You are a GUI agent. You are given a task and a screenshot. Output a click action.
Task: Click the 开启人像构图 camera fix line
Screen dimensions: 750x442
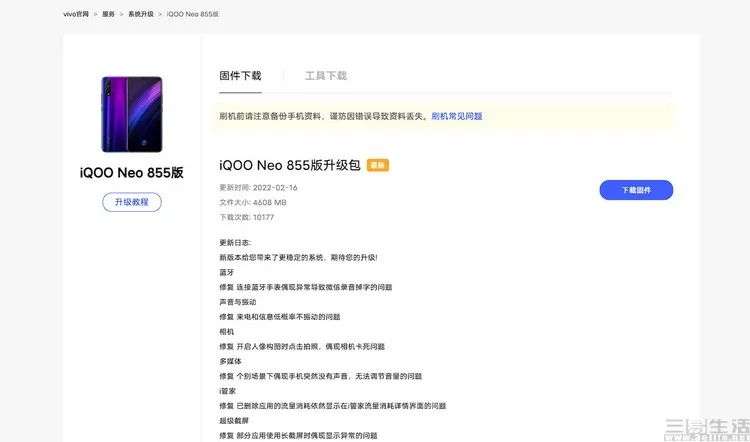(302, 346)
